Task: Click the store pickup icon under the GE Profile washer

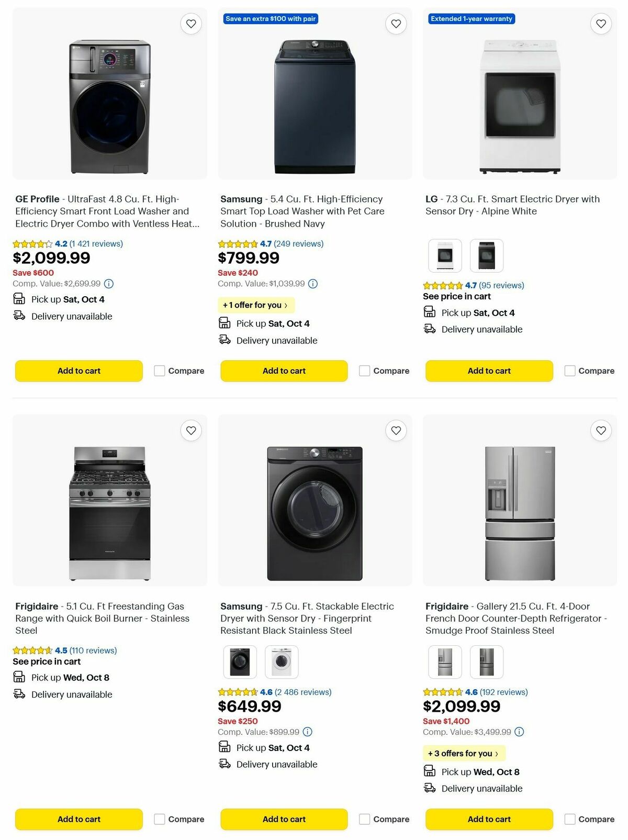Action: pyautogui.click(x=19, y=299)
